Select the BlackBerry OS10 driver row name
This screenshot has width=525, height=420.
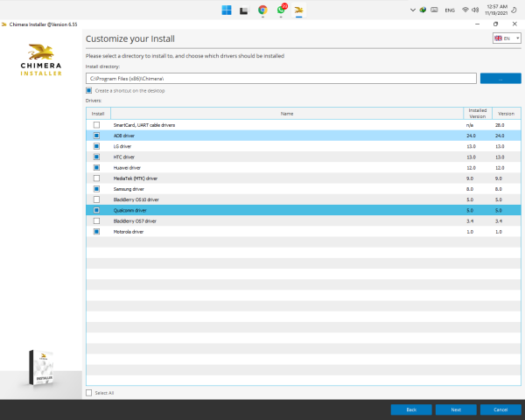[136, 199]
